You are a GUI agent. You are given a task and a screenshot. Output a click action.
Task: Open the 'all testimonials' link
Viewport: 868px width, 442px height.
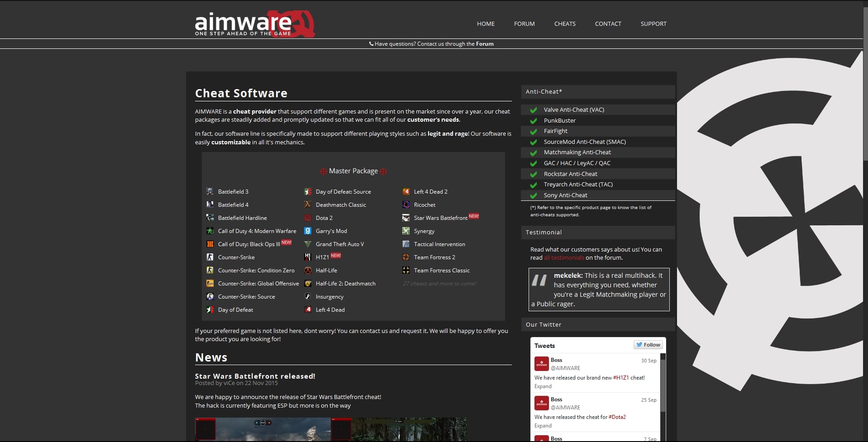[x=564, y=257]
